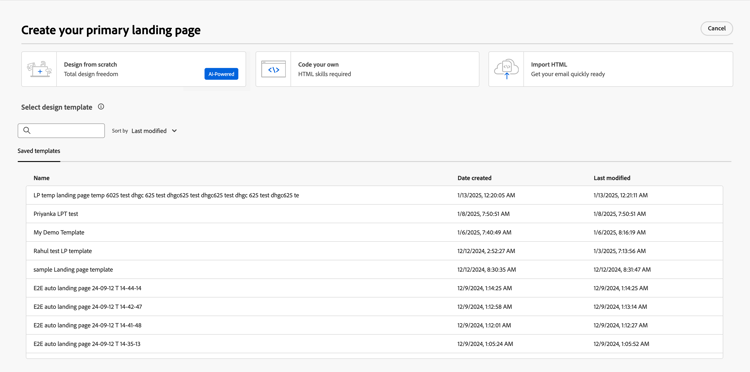Click last modified 12/9/2024, 1:13:14 AM
The height and width of the screenshot is (372, 750).
(620, 306)
